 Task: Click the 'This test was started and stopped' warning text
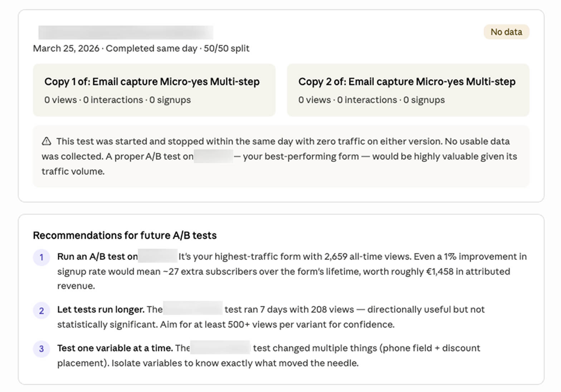(x=279, y=156)
